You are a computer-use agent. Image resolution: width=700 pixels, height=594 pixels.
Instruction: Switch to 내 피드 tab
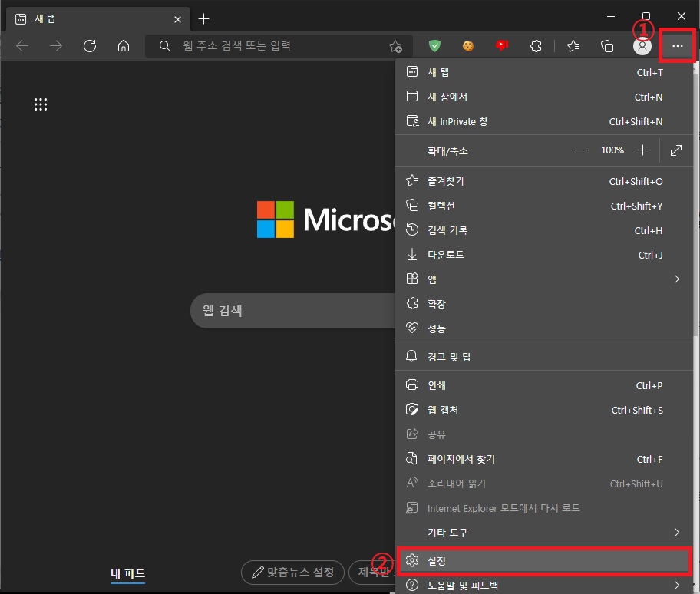point(127,573)
